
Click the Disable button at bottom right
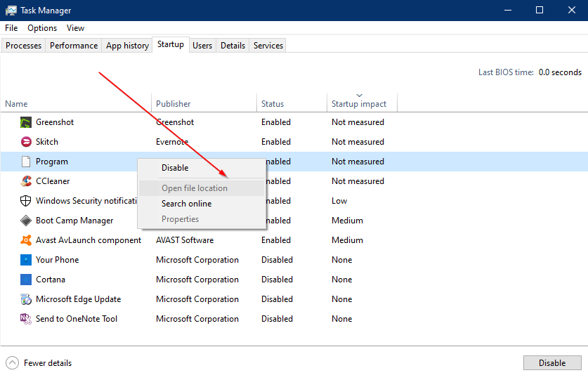click(x=552, y=362)
